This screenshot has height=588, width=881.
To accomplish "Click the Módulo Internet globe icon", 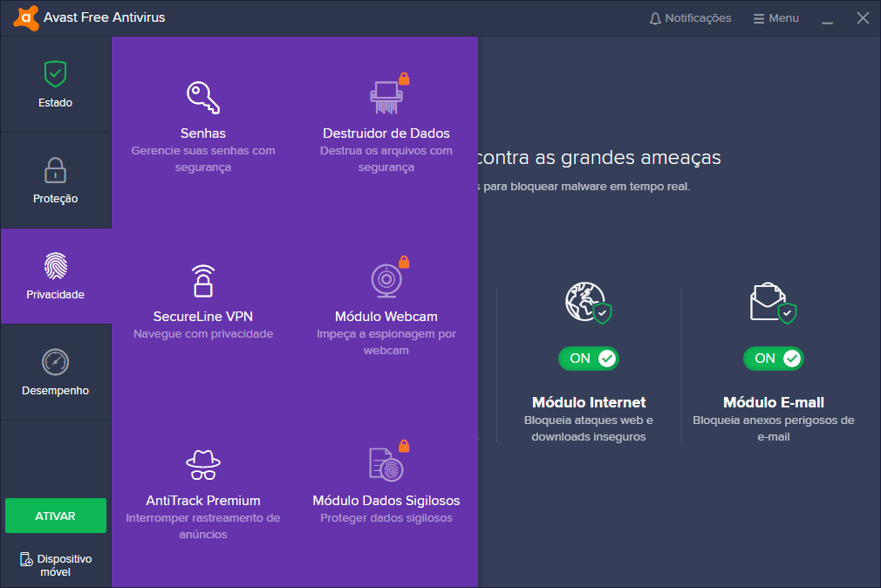I will tap(588, 303).
